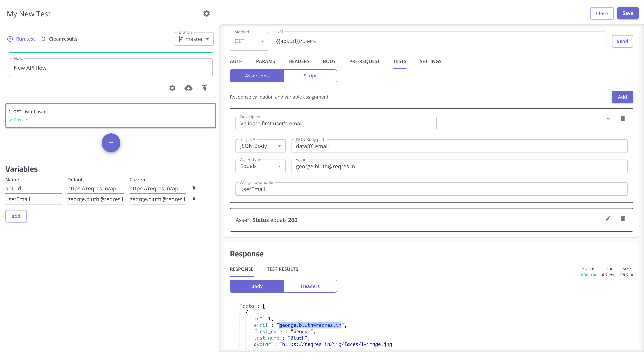Image resolution: width=644 pixels, height=362 pixels.
Task: Open the RESPONSE tab
Action: pos(242,269)
